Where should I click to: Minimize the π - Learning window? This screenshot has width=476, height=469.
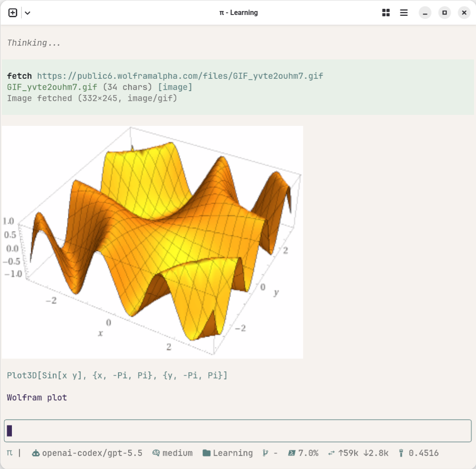pyautogui.click(x=425, y=13)
